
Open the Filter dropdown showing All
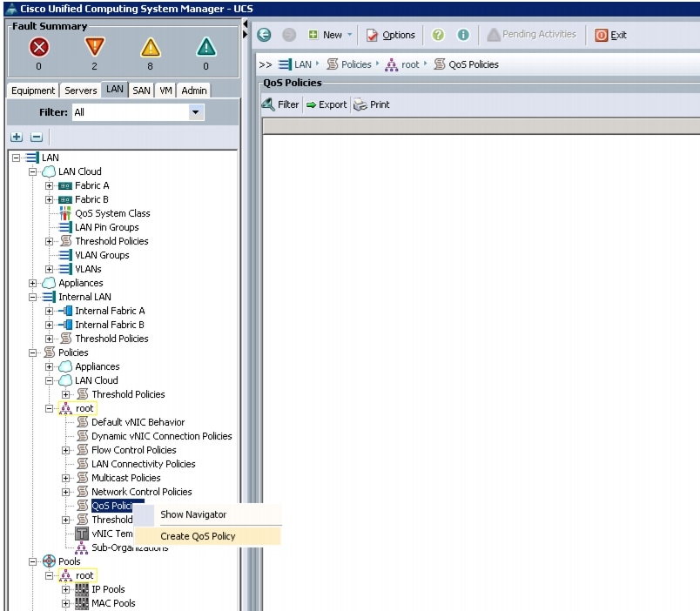(x=196, y=111)
